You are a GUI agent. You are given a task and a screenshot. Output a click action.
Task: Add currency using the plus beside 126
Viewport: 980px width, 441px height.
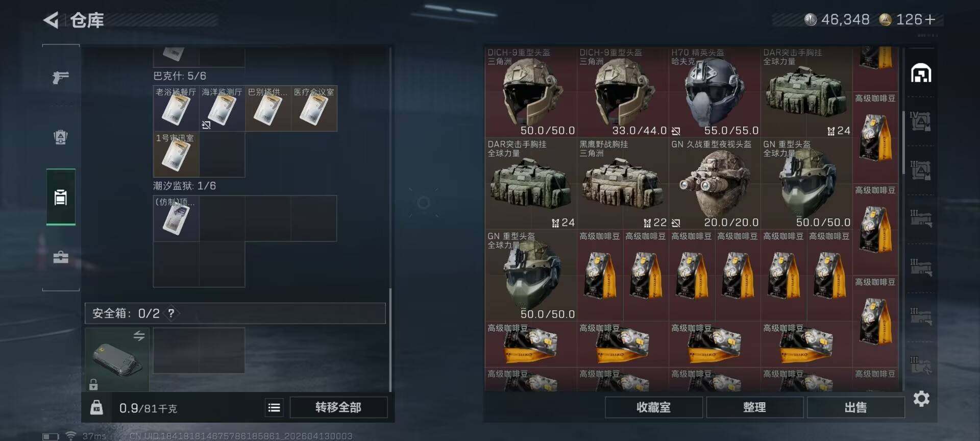click(x=930, y=19)
